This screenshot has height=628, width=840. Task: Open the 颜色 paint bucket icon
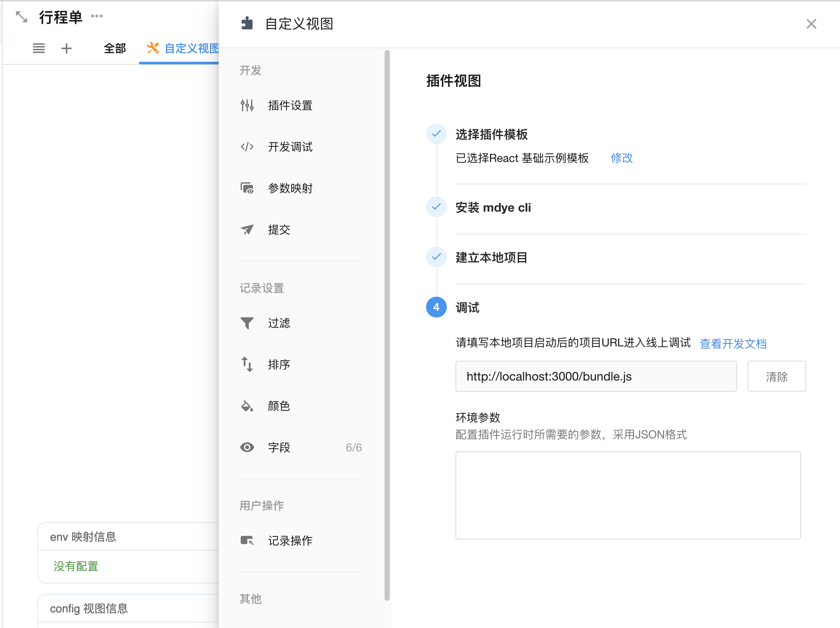tap(247, 406)
